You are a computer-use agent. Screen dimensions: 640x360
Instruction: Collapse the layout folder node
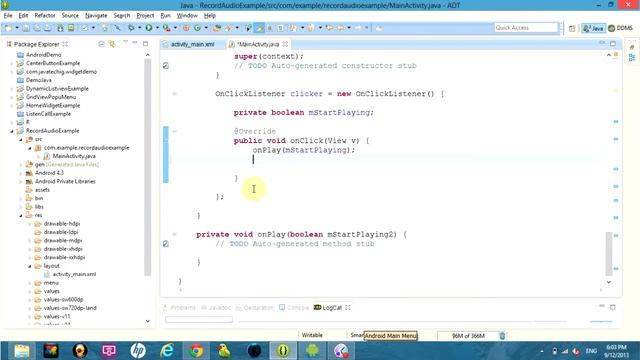tap(30, 266)
